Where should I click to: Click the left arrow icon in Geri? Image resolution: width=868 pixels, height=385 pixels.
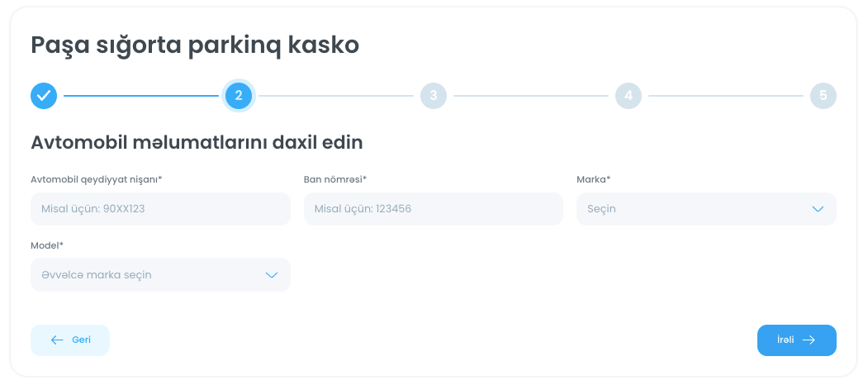(57, 340)
